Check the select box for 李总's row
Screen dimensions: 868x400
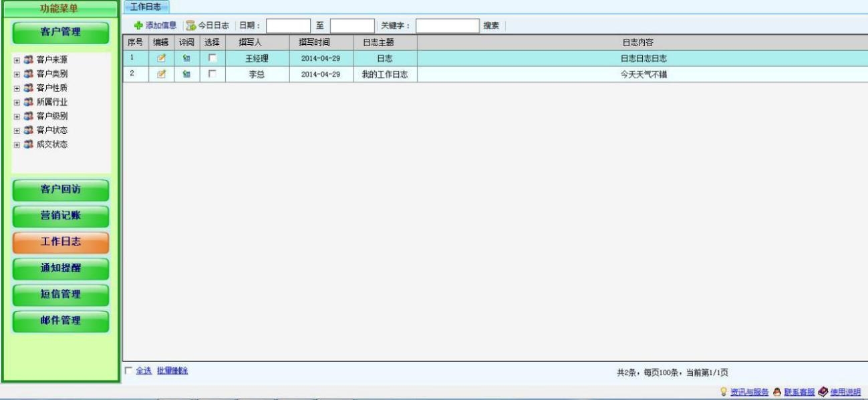(212, 74)
